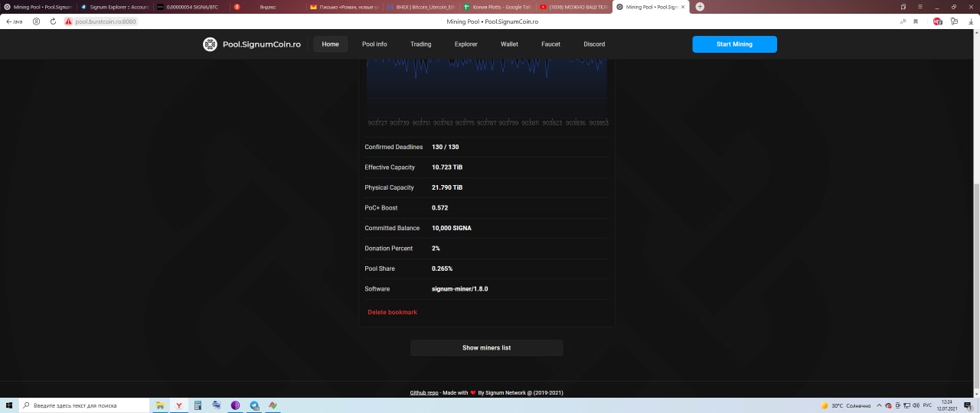The image size is (980, 413).
Task: Click the Show miners list button
Action: [x=486, y=348]
